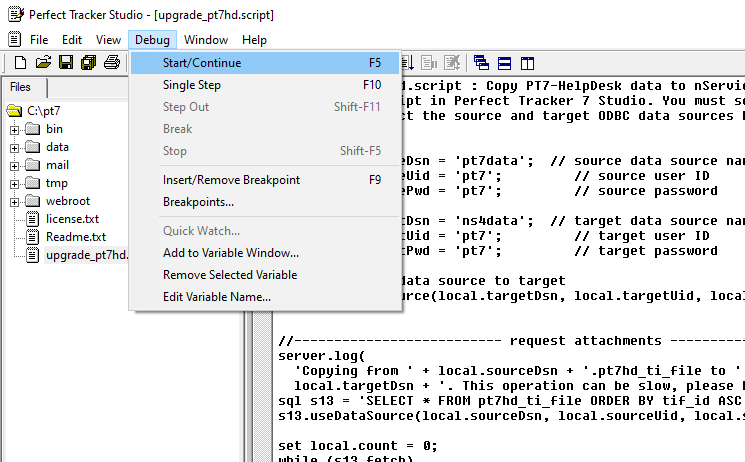Click the grayed Step Out entry
The image size is (745, 462).
(265, 106)
